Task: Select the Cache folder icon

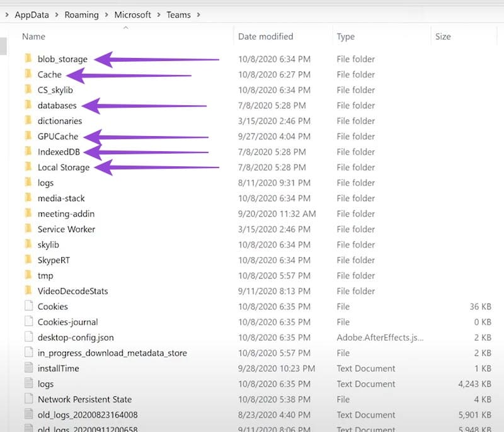Action: [28, 74]
